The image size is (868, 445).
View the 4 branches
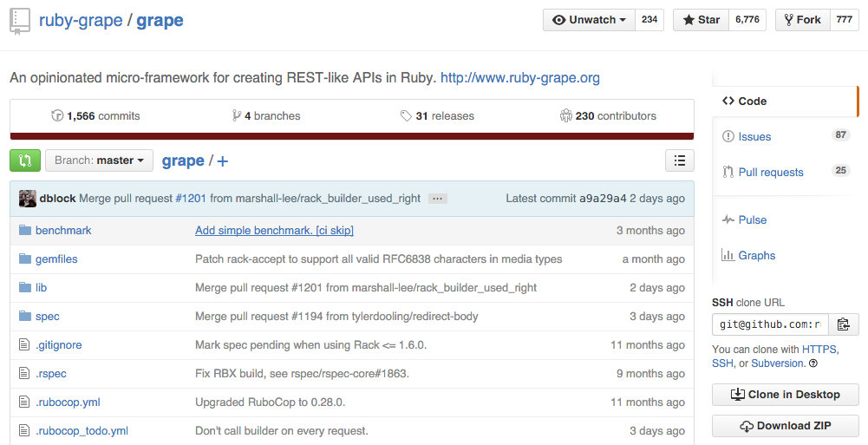(266, 115)
